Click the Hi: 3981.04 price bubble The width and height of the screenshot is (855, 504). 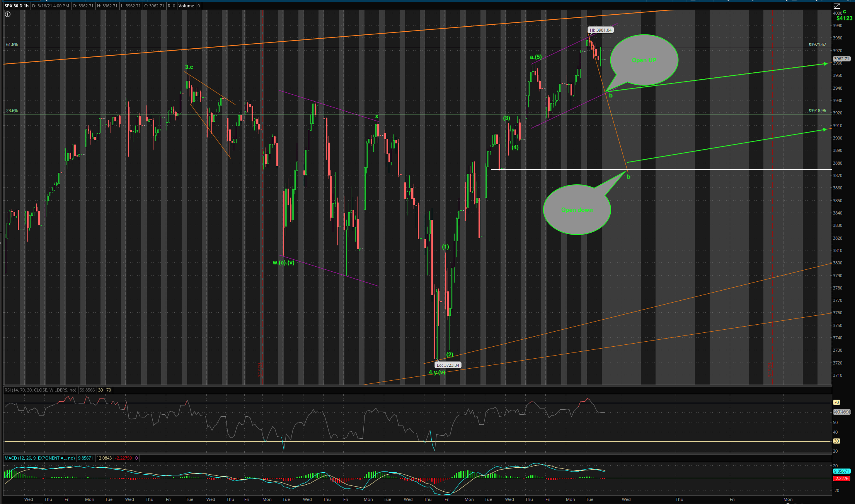(600, 30)
